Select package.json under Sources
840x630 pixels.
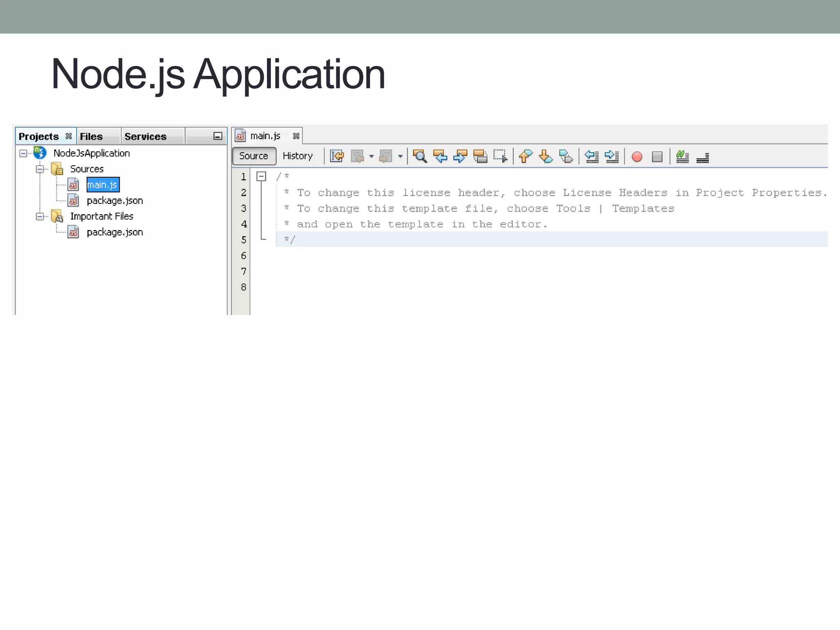coord(115,201)
